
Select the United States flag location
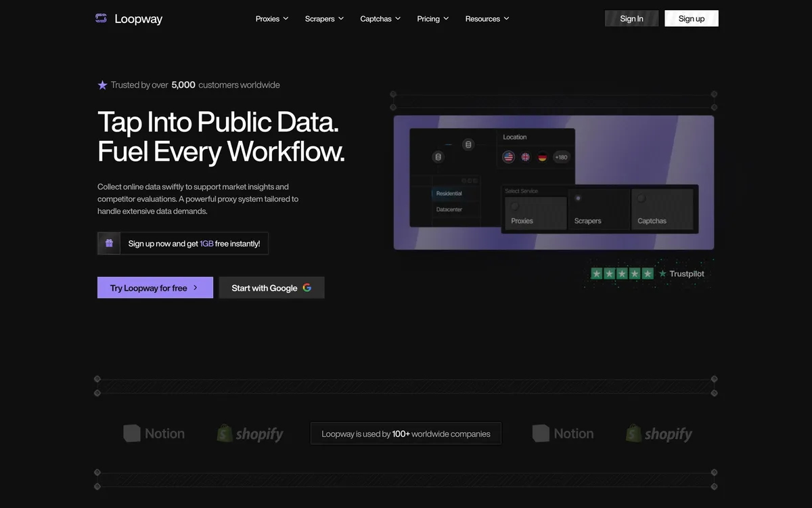coord(509,157)
